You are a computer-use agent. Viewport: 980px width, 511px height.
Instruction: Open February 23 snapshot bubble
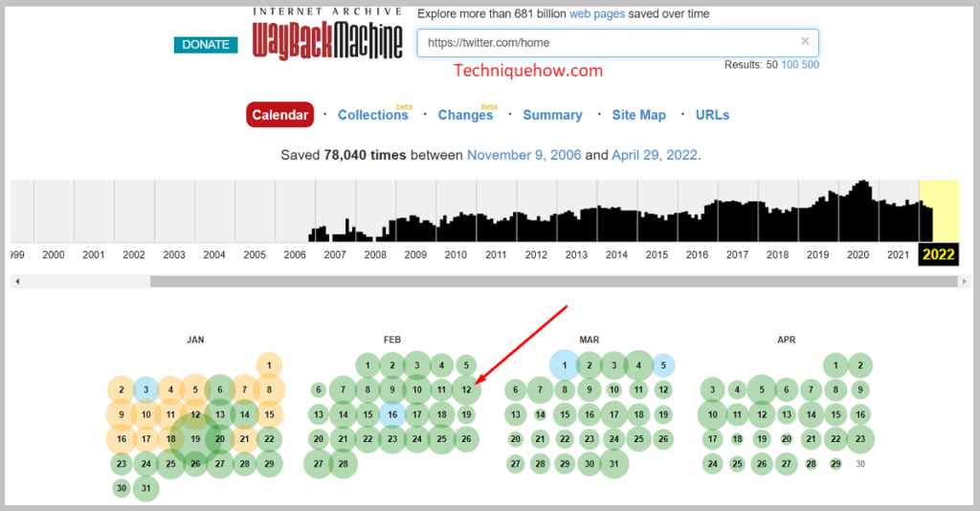click(392, 438)
